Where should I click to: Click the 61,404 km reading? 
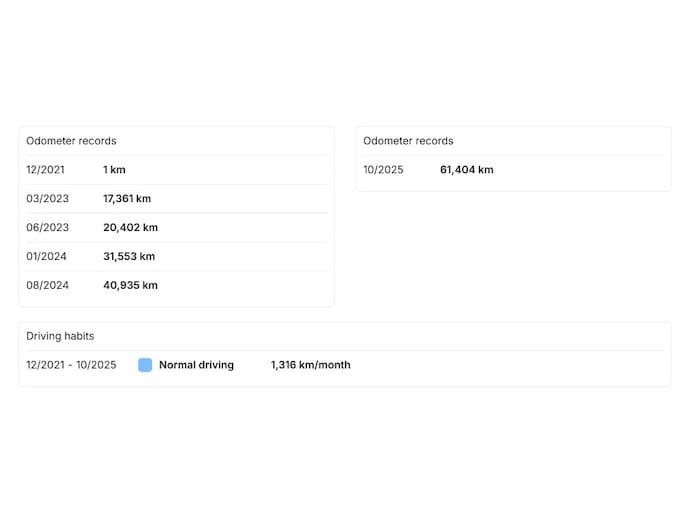pos(466,170)
